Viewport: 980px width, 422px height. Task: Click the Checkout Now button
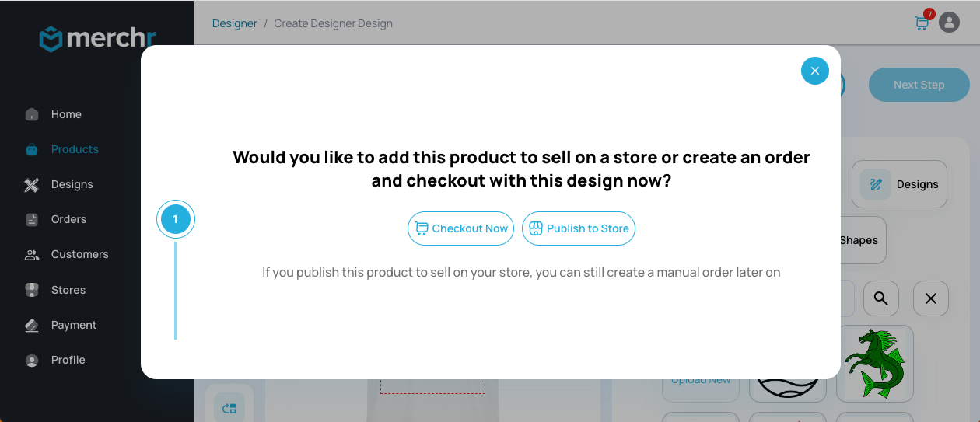click(460, 228)
